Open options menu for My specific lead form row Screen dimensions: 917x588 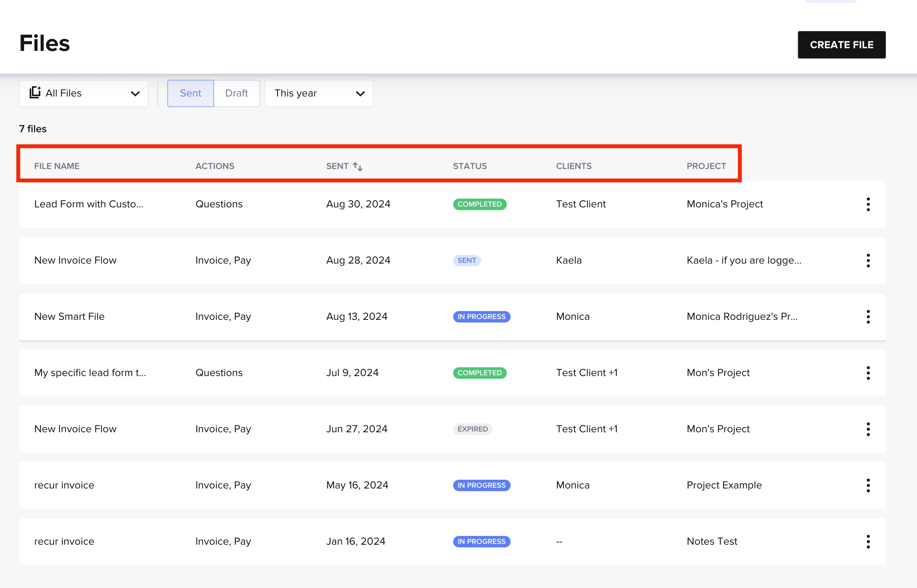(868, 373)
